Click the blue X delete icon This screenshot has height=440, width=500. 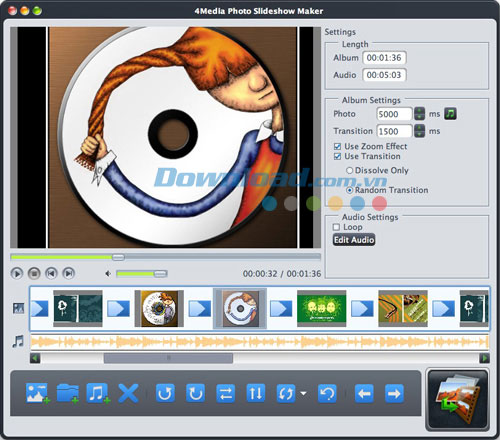[x=128, y=394]
